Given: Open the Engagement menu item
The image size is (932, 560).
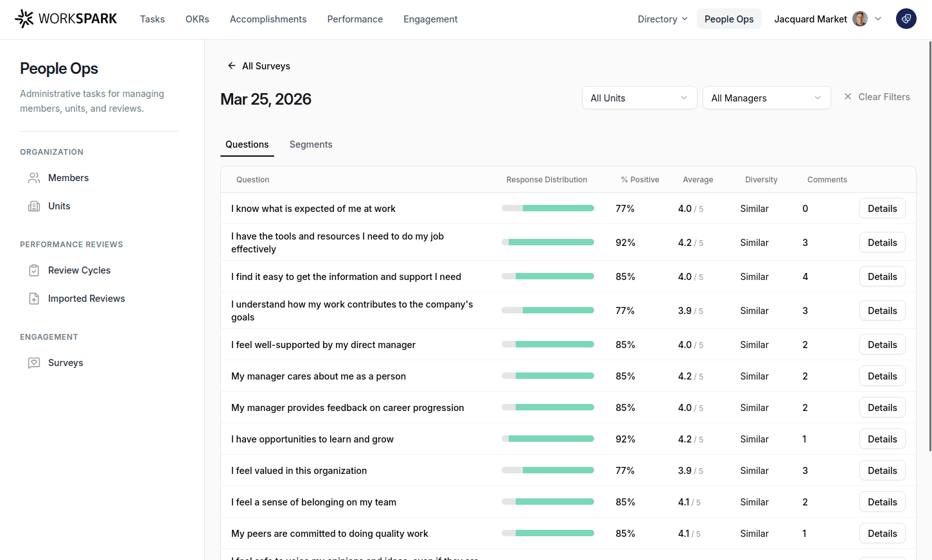Looking at the screenshot, I should coord(430,19).
